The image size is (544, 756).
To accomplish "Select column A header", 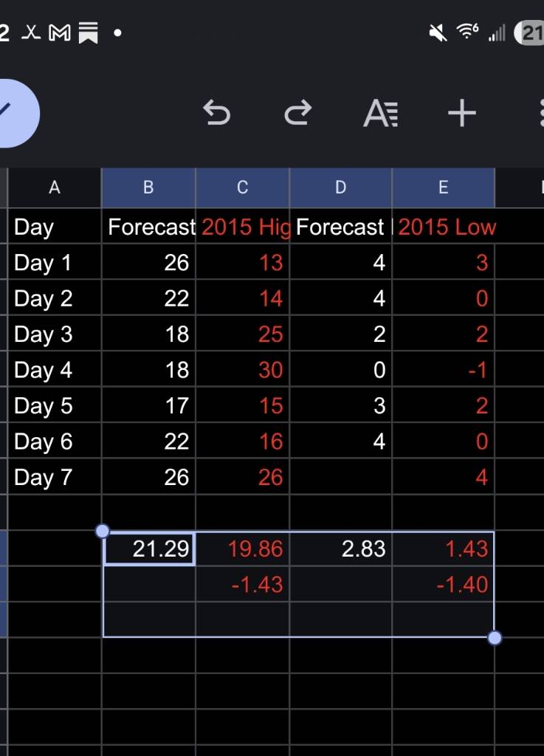I will coord(54,188).
